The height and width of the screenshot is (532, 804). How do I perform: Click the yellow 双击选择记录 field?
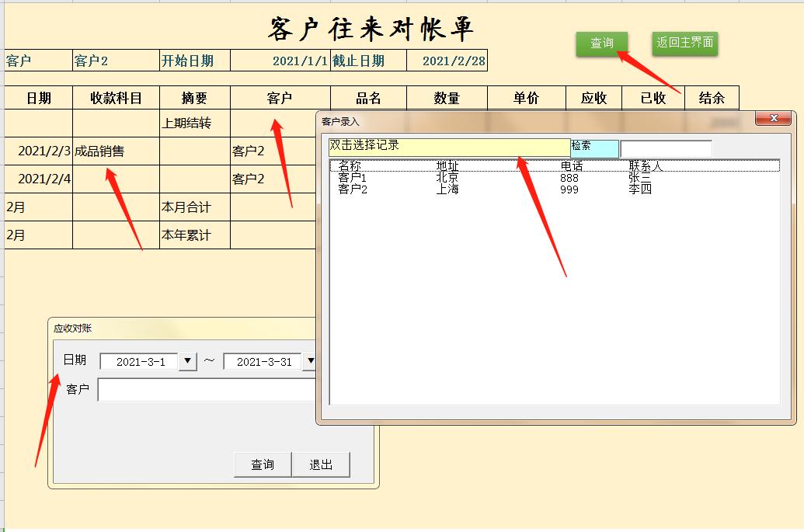tap(451, 146)
